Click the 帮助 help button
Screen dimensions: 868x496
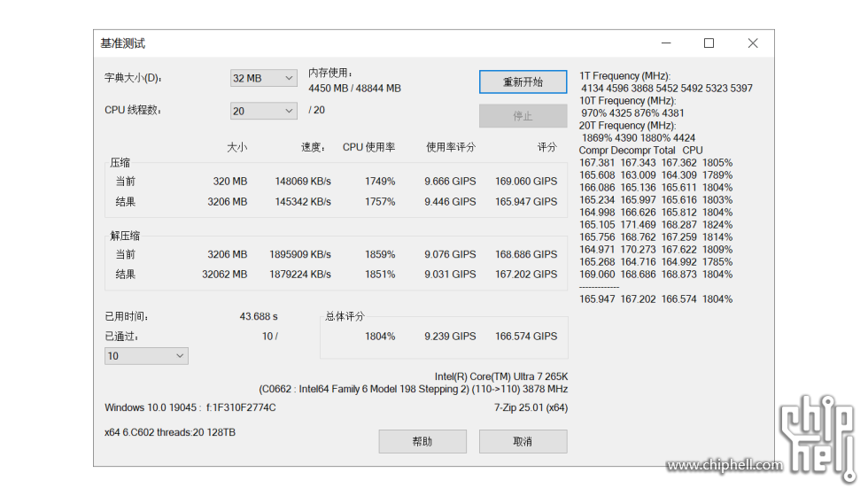pos(422,441)
